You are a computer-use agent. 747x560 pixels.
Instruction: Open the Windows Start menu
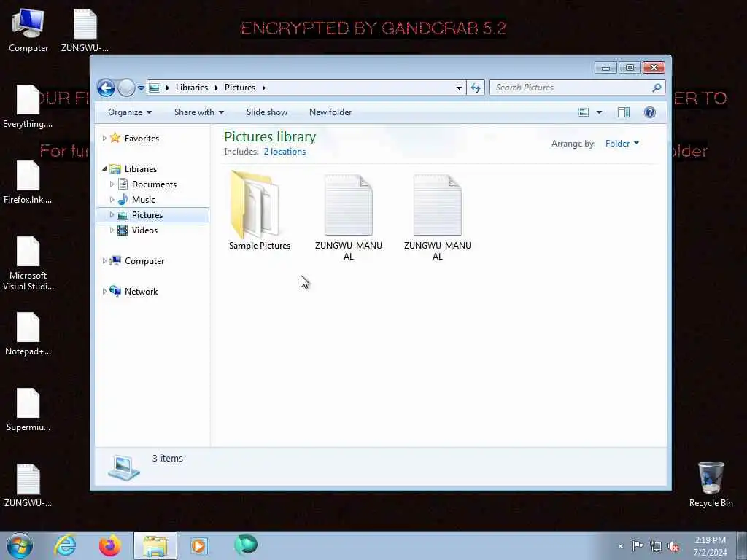pos(20,545)
